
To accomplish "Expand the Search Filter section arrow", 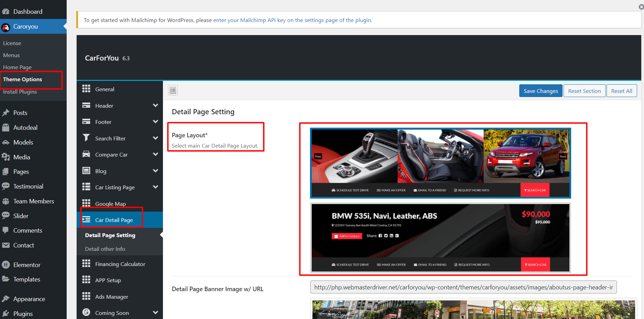I will 155,138.
